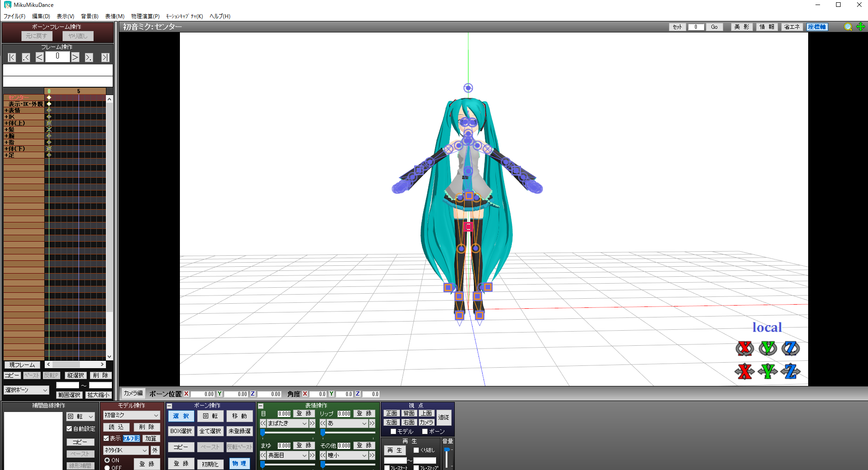Open the ネクタイIK dropdown
The image size is (868, 470).
(126, 450)
